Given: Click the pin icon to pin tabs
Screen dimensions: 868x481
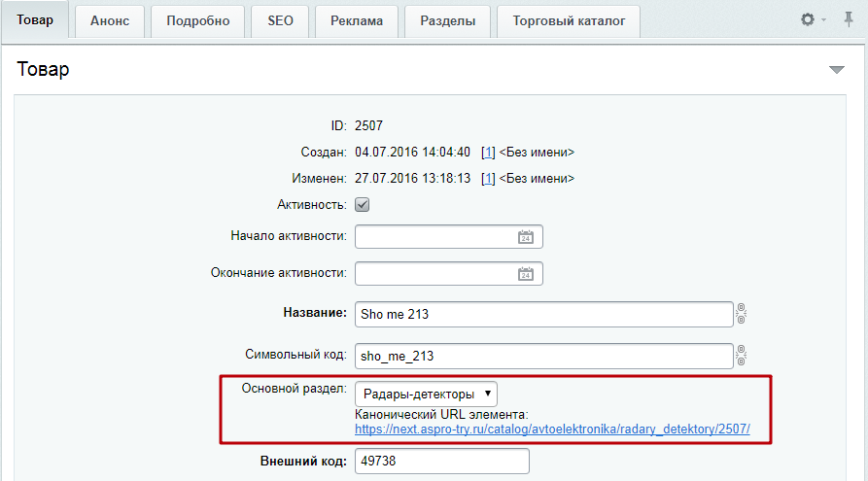Looking at the screenshot, I should pyautogui.click(x=849, y=19).
